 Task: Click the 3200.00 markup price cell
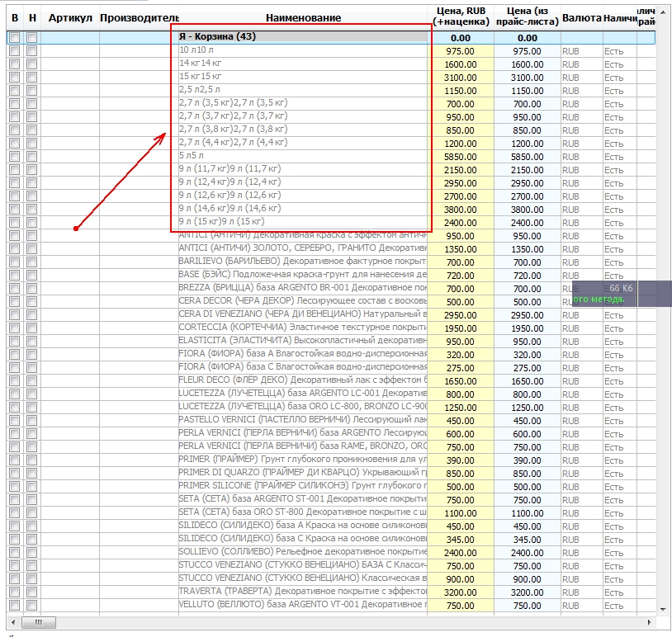point(461,592)
